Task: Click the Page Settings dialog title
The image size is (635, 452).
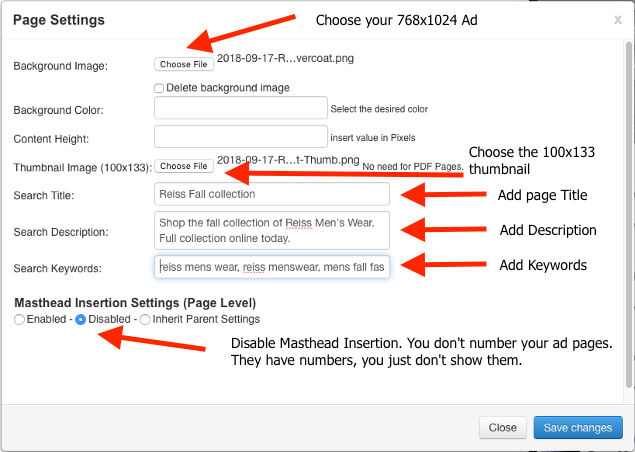Action: pos(60,20)
